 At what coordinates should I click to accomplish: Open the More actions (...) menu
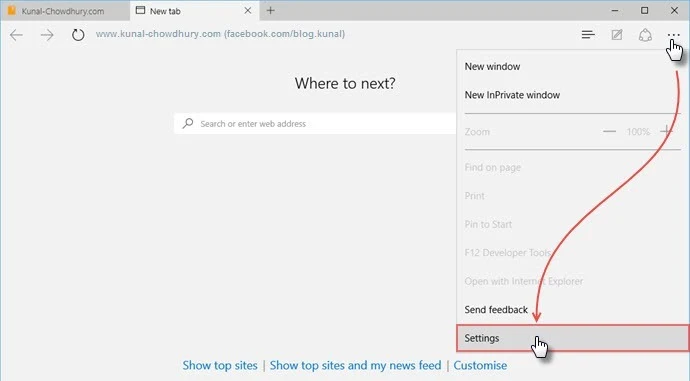coord(673,34)
